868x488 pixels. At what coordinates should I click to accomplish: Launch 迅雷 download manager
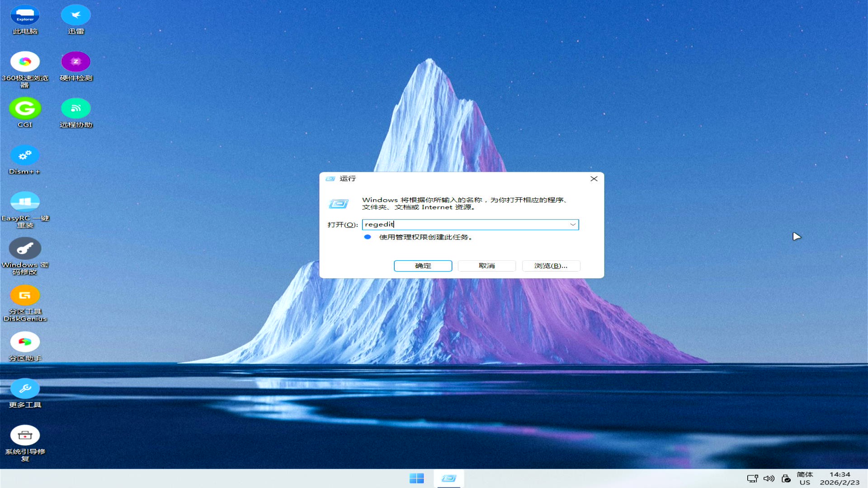pyautogui.click(x=75, y=14)
